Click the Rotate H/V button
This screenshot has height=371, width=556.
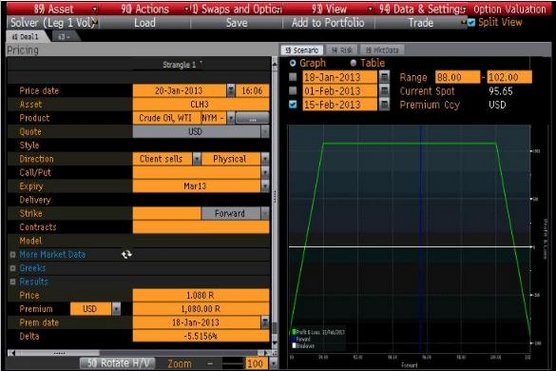117,363
